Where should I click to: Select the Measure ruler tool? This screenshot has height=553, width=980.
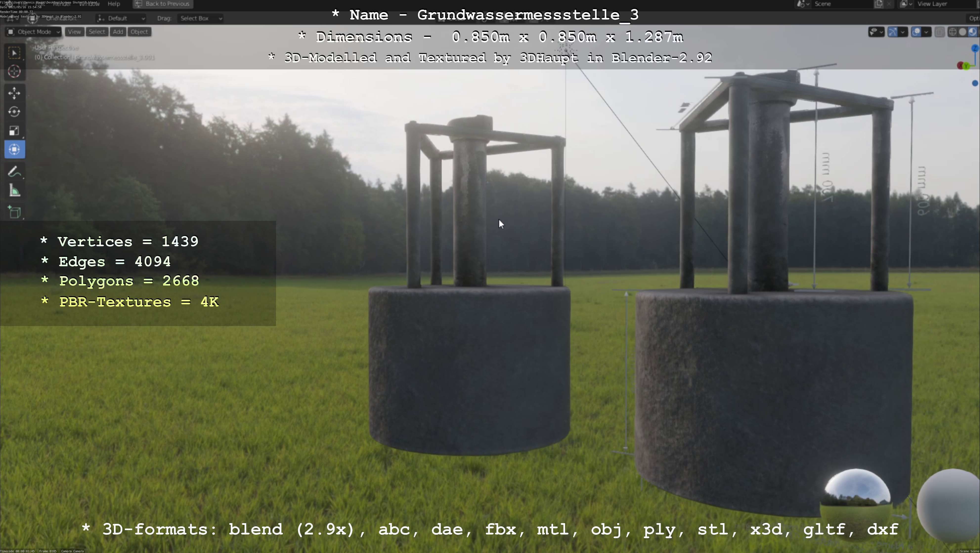coord(14,191)
